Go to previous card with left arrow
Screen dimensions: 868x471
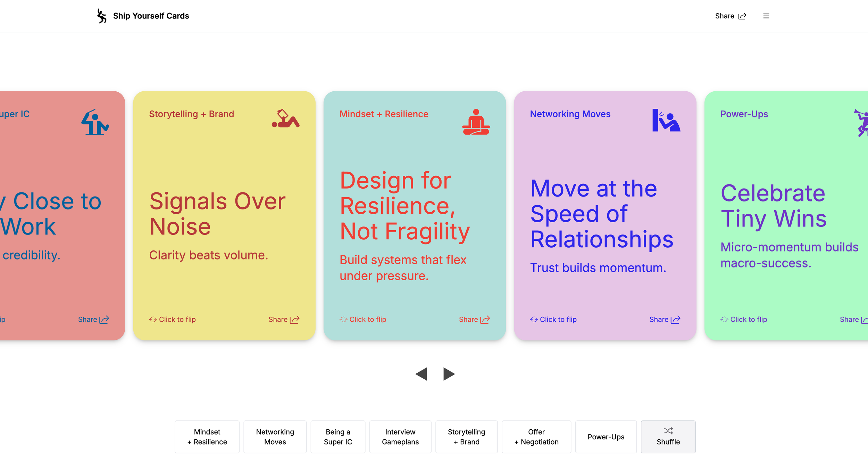pyautogui.click(x=421, y=374)
